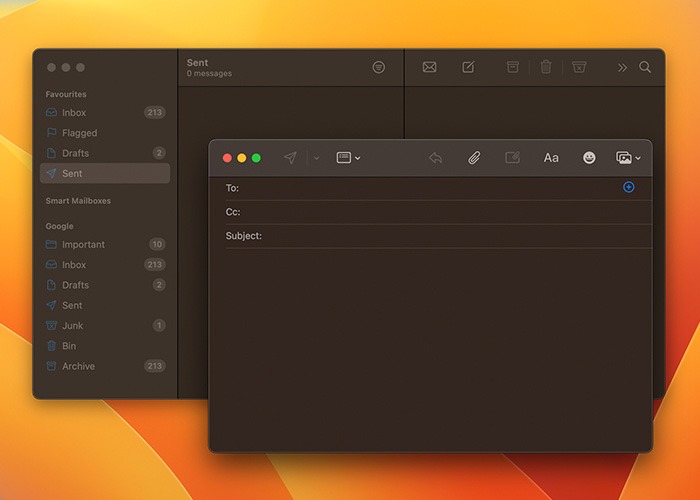This screenshot has height=500, width=700.
Task: Select Junk mailbox under Google
Action: pyautogui.click(x=105, y=325)
